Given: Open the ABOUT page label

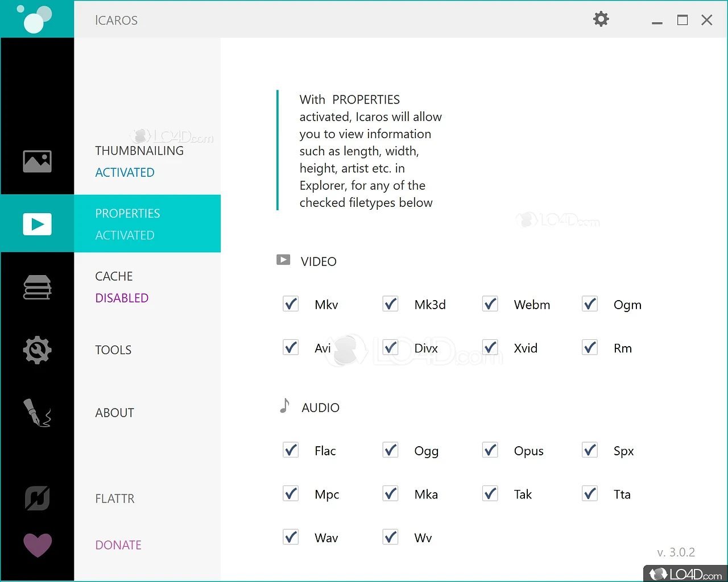Looking at the screenshot, I should (x=114, y=413).
